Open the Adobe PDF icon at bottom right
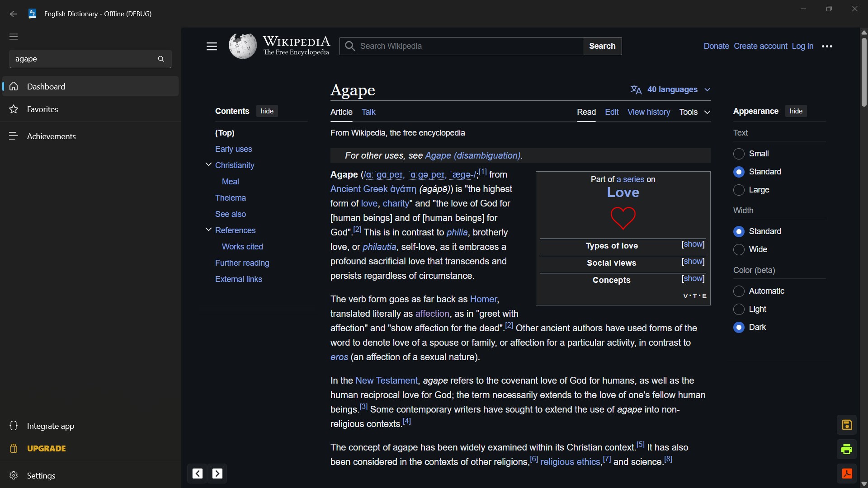Image resolution: width=868 pixels, height=488 pixels. point(847,474)
